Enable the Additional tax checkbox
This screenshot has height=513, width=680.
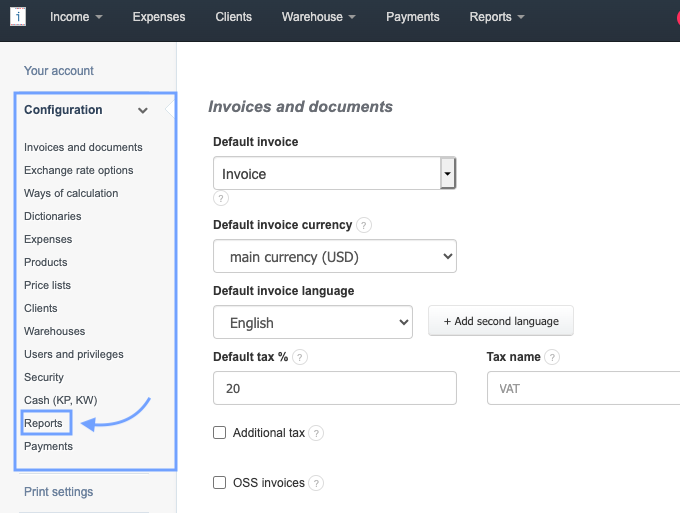pos(220,433)
